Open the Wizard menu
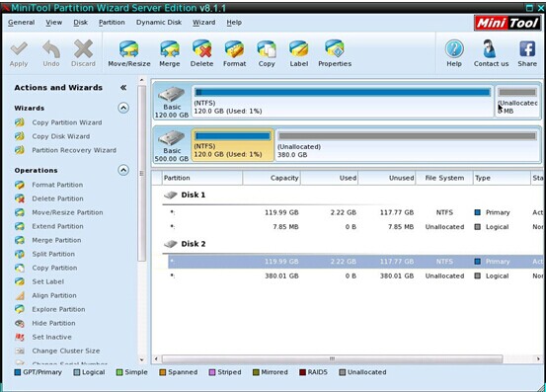Viewport: 546px width, 392px height. (204, 23)
